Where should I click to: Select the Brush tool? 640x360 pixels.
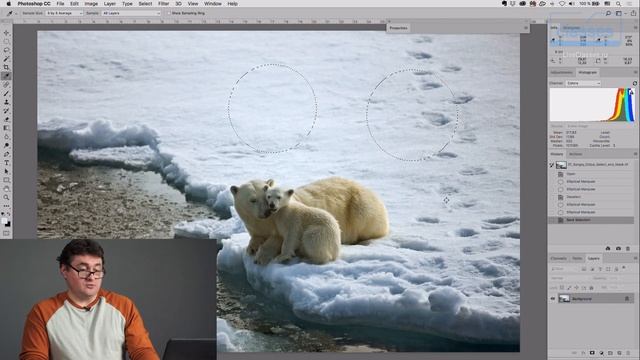[6, 93]
